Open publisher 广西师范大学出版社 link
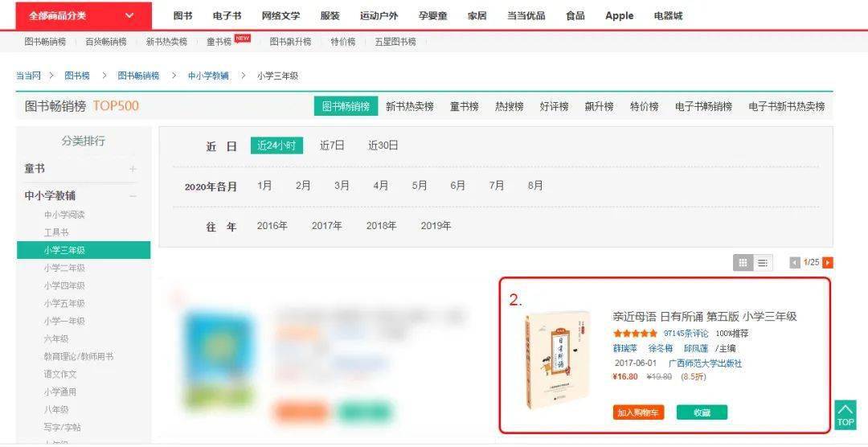The width and height of the screenshot is (868, 447). pyautogui.click(x=706, y=363)
